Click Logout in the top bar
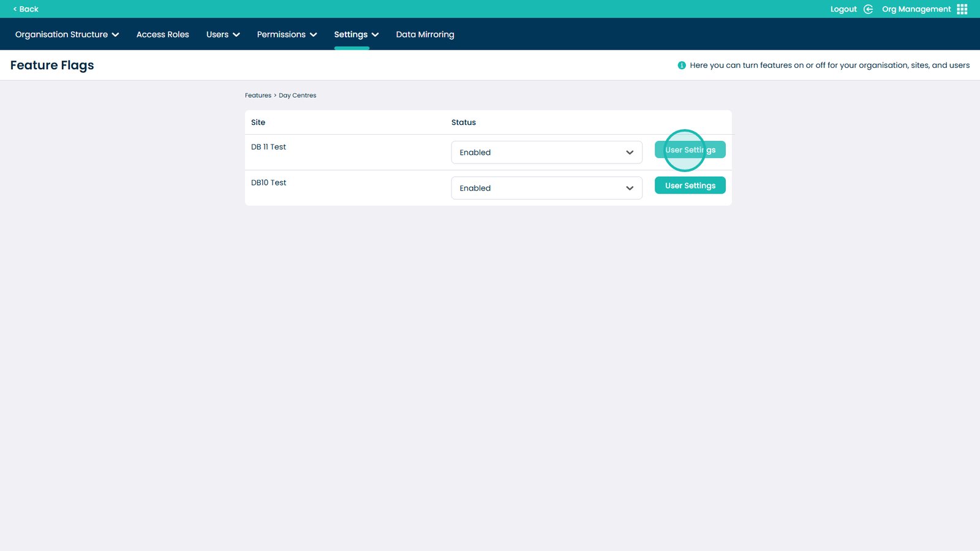This screenshot has width=980, height=551. click(x=843, y=9)
